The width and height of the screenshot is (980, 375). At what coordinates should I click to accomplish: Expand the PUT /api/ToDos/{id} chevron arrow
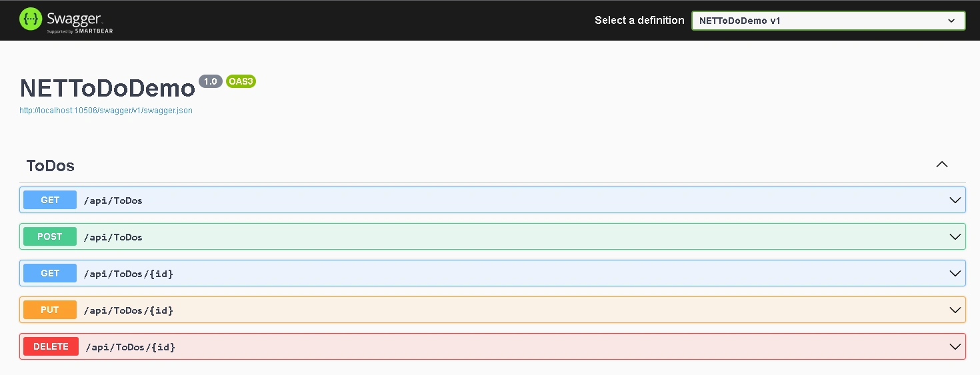tap(954, 310)
